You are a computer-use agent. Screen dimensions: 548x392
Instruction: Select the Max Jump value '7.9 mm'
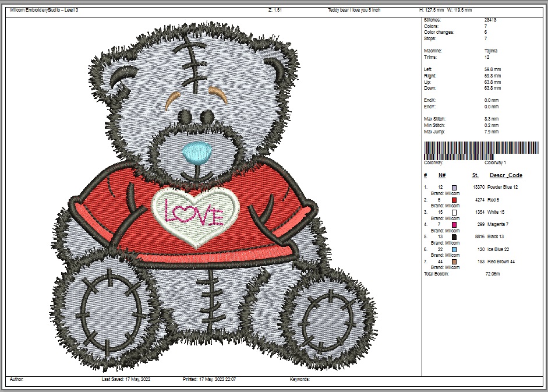[492, 132]
